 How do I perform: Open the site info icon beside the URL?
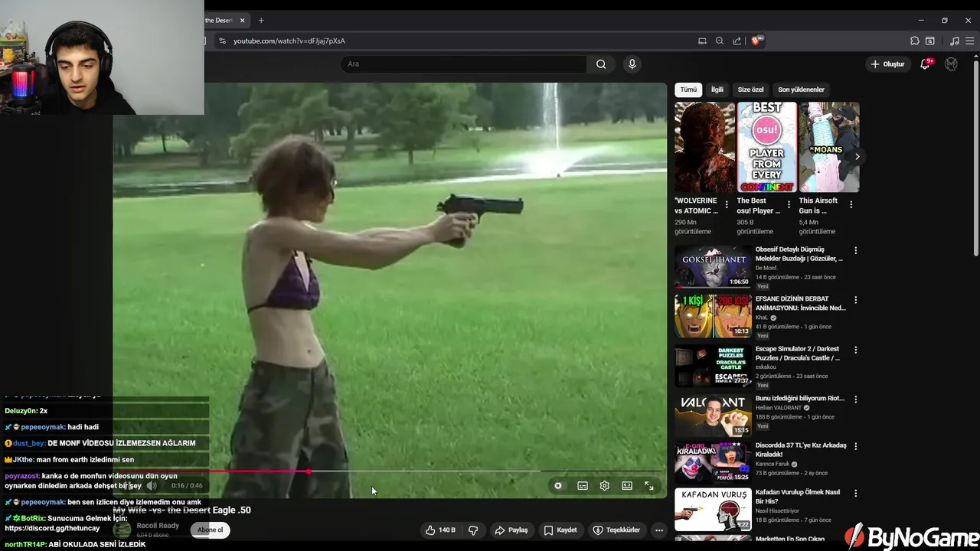pos(222,41)
